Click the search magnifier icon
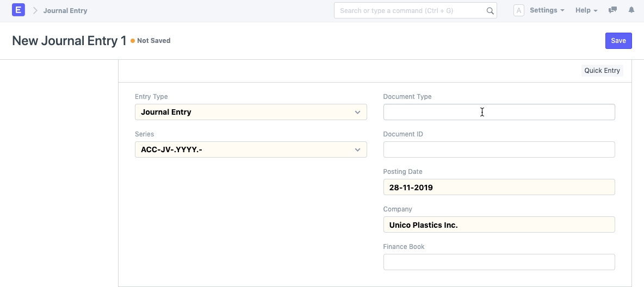Screen dimensions: 644x287 [x=490, y=11]
